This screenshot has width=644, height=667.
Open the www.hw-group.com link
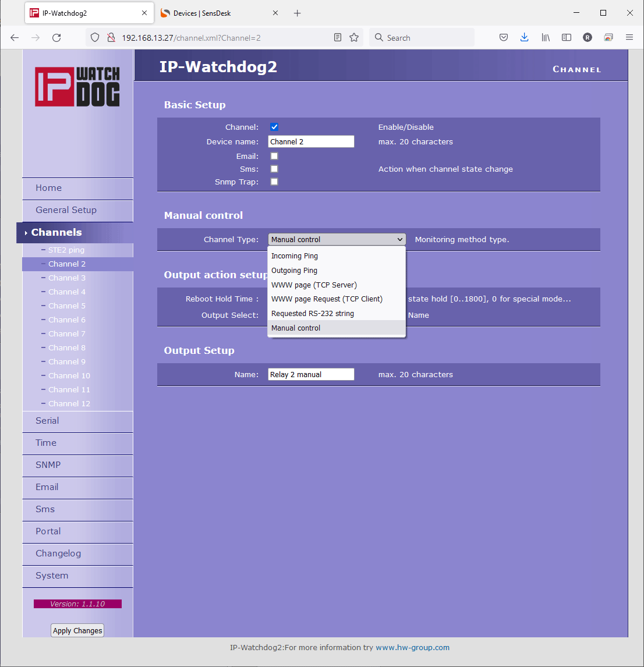tap(412, 647)
